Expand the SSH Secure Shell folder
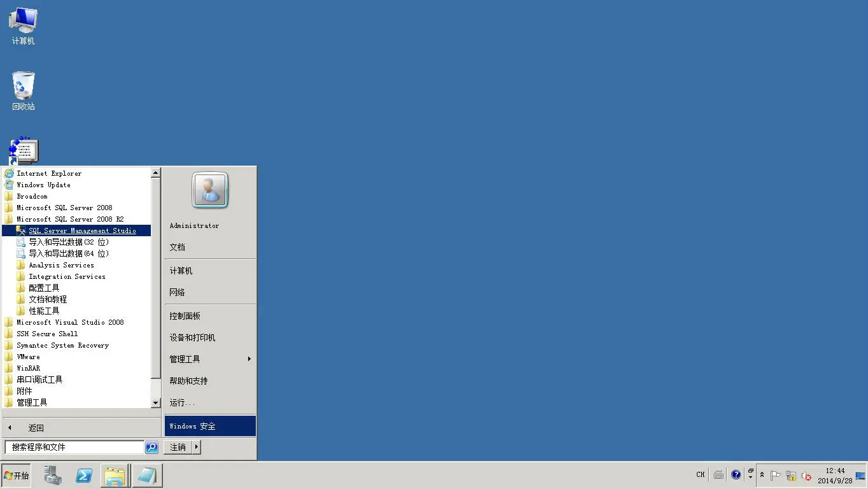The image size is (868, 489). tap(76, 334)
